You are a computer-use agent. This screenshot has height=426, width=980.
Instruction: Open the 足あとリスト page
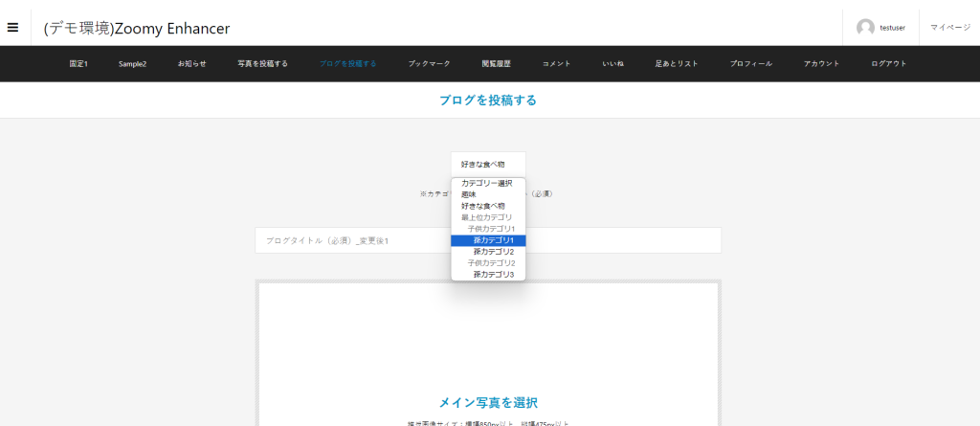pos(676,64)
